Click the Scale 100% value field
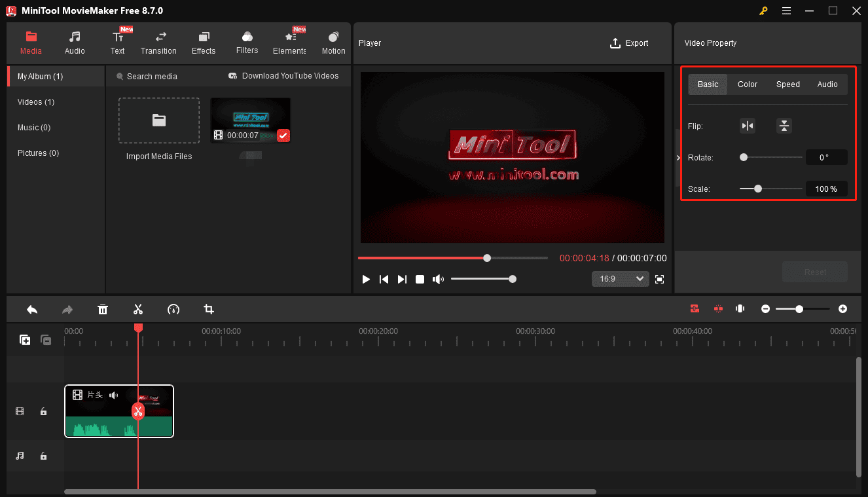This screenshot has height=497, width=868. pos(826,189)
